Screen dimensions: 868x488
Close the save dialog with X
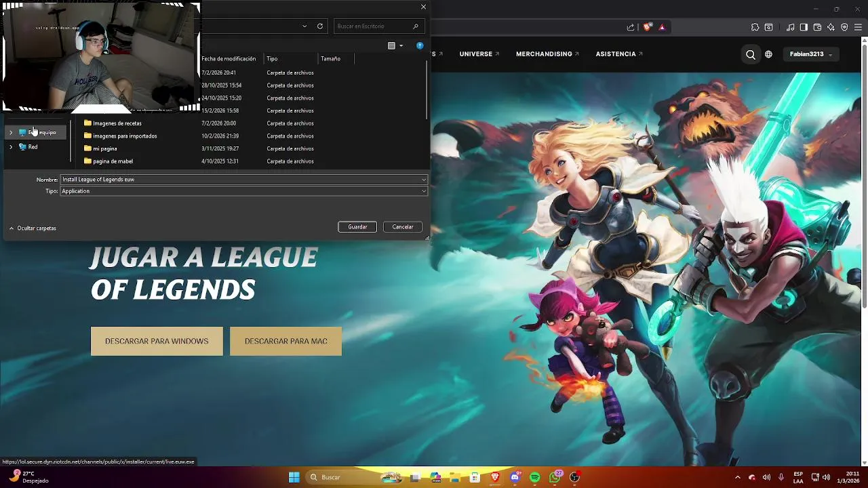423,7
